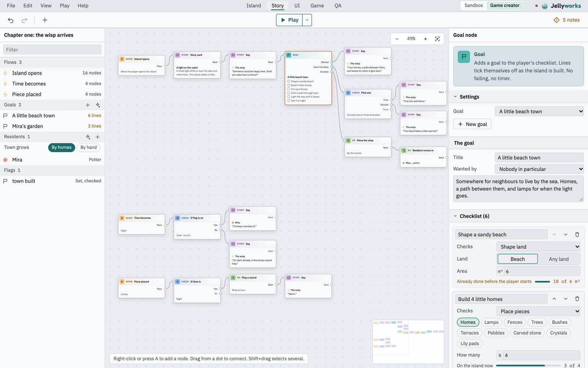Viewport: 588px width, 368px height.
Task: Click the 5 notes diamond icon
Action: tap(556, 20)
